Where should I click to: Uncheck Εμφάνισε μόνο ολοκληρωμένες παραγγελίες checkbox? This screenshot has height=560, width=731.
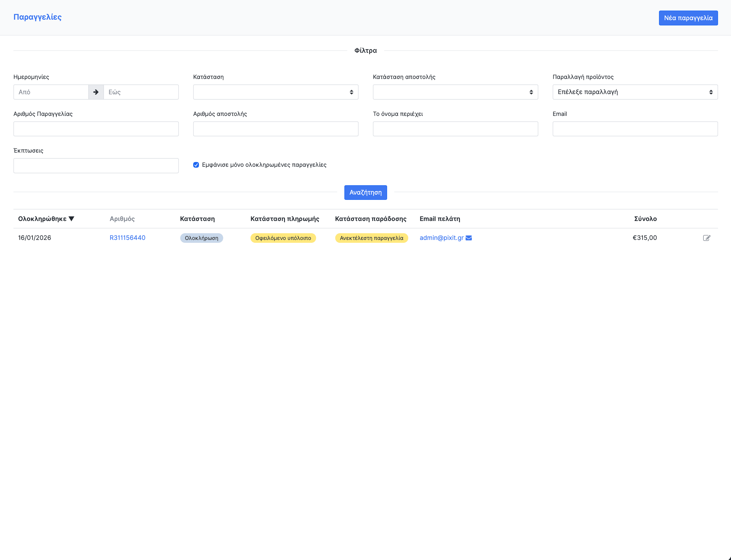point(196,165)
